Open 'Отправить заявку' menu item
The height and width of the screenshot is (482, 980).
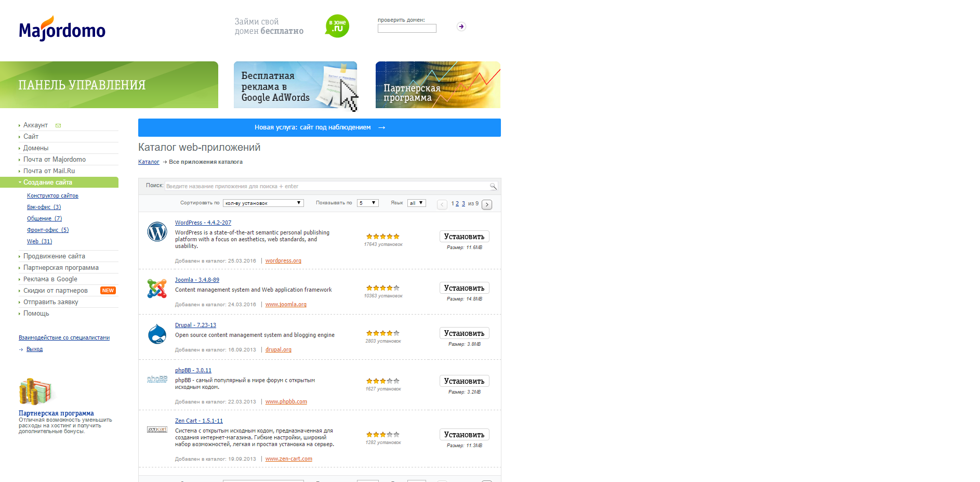coord(51,302)
